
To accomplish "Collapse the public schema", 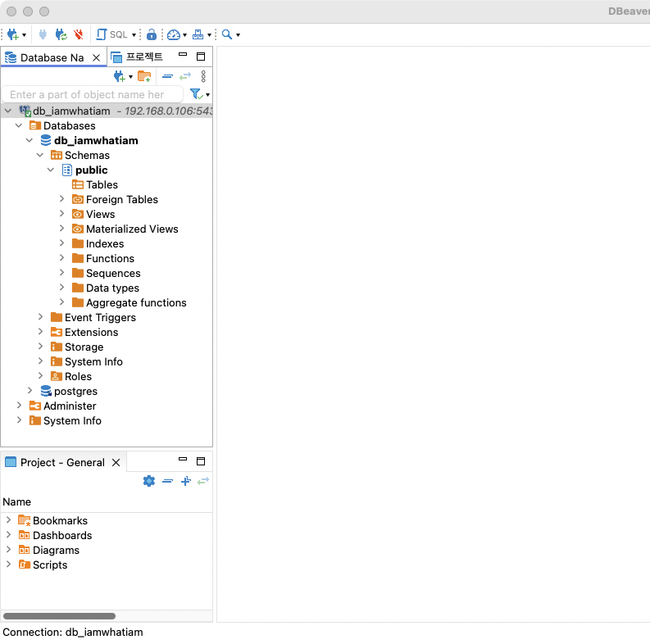I will click(x=51, y=170).
